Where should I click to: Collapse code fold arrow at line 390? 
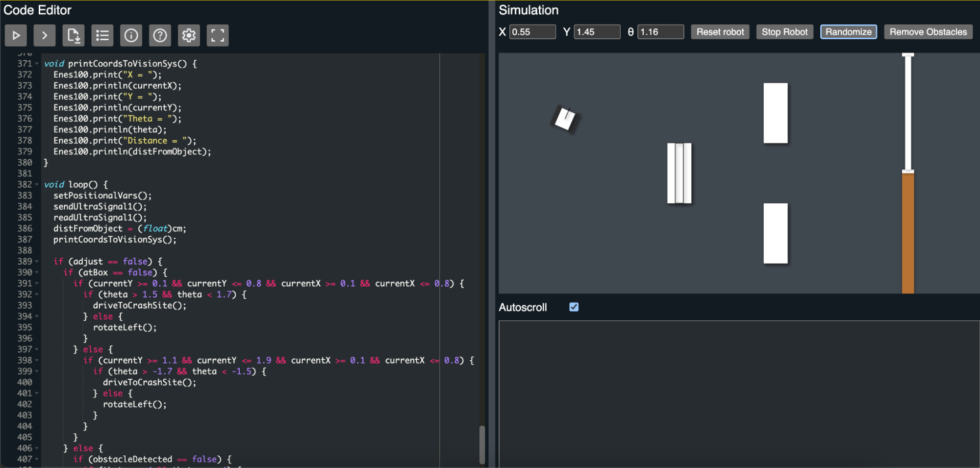(37, 272)
